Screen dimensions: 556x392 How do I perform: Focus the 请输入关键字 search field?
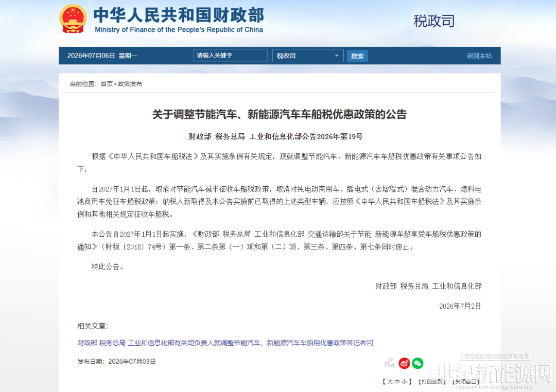(230, 55)
